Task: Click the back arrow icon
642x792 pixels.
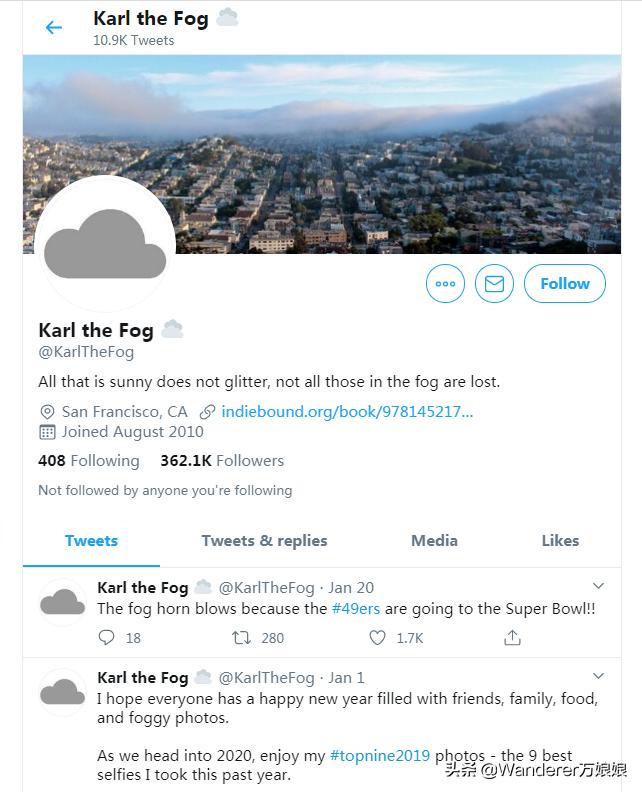Action: coord(54,28)
